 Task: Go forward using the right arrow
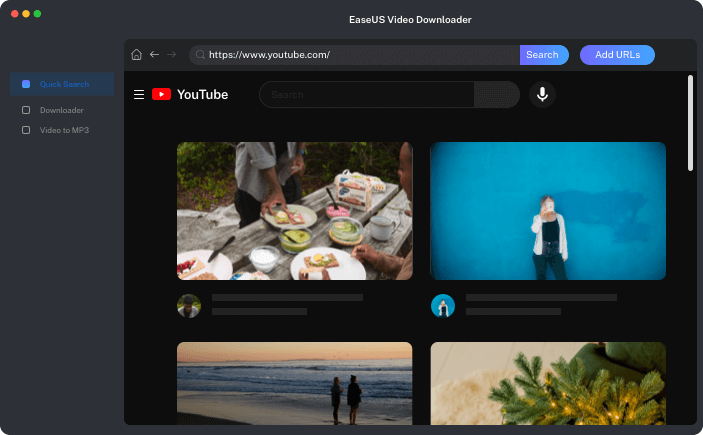click(172, 55)
